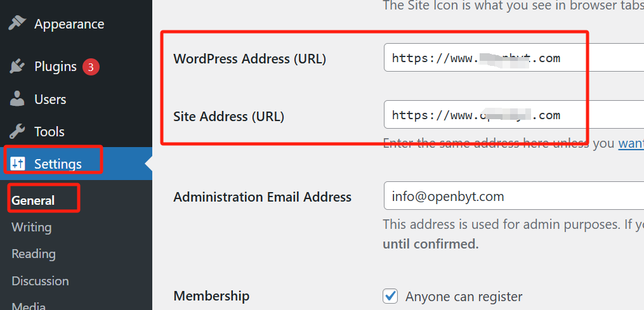
Task: Click the Plugins update badge showing 3
Action: [x=91, y=67]
